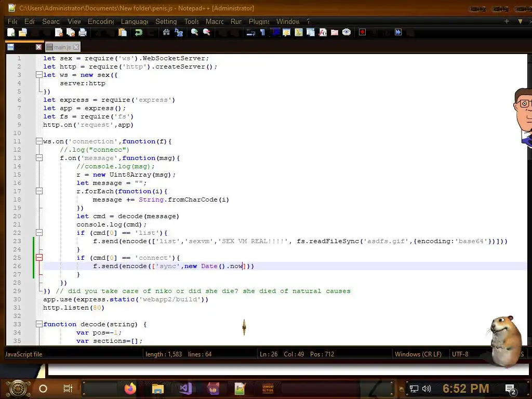Click 'length : 1,583' in status bar
Image resolution: width=532 pixels, height=399 pixels.
pyautogui.click(x=164, y=354)
